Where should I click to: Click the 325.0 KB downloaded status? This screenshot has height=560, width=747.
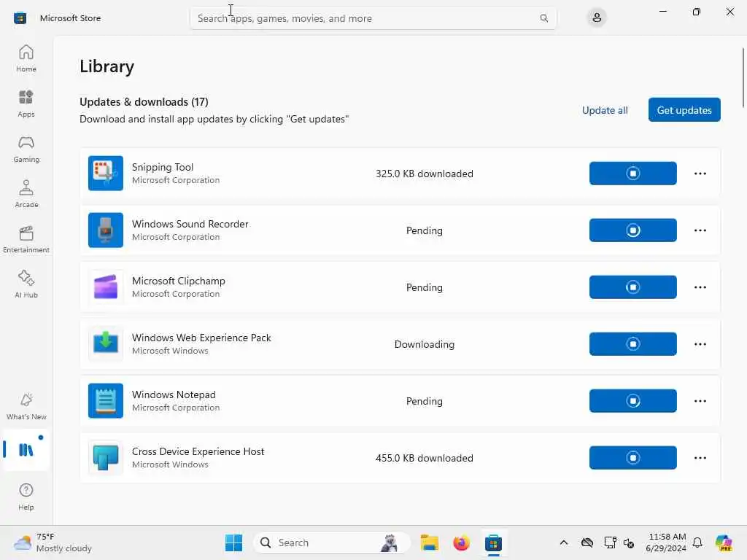(x=424, y=174)
